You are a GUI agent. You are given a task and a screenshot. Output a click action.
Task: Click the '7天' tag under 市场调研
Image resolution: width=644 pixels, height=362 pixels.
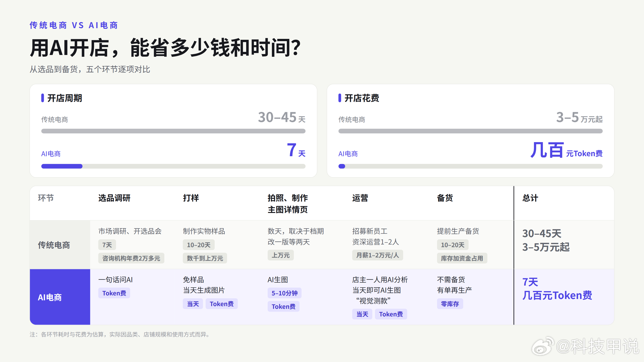coord(107,245)
